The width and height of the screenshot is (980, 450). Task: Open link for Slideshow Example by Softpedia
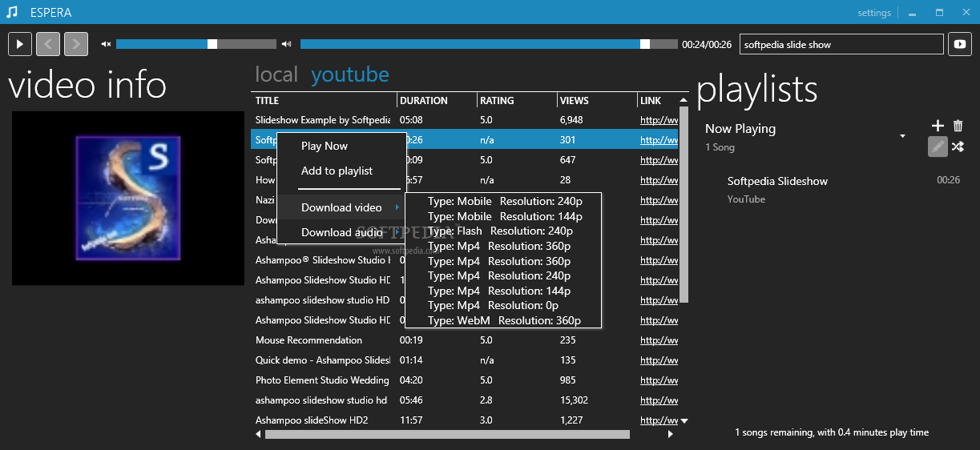(x=659, y=120)
